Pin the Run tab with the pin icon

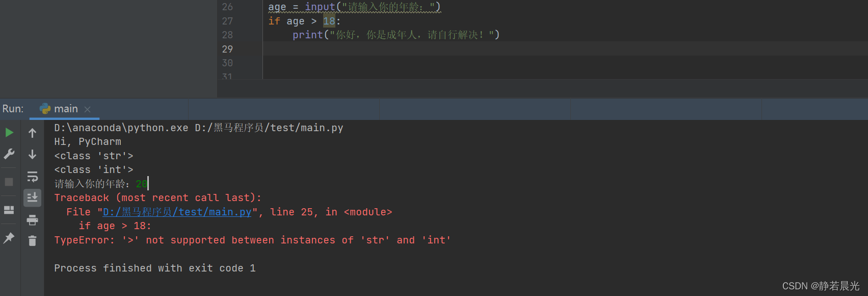[9, 238]
